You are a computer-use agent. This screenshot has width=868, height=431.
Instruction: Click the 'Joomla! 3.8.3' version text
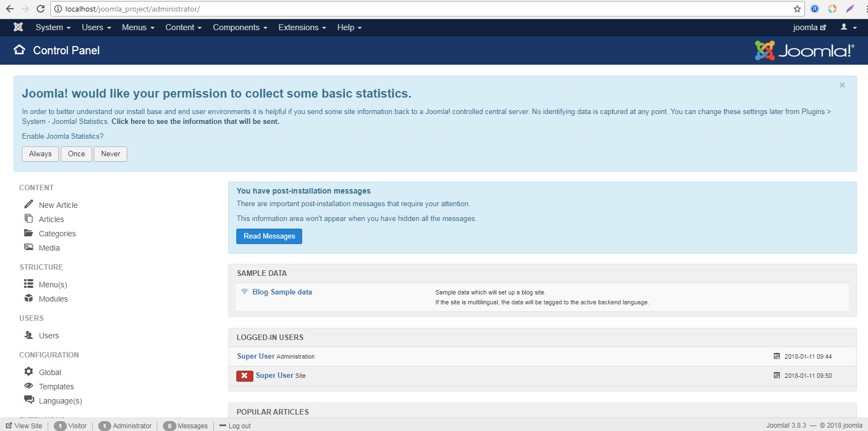(786, 426)
